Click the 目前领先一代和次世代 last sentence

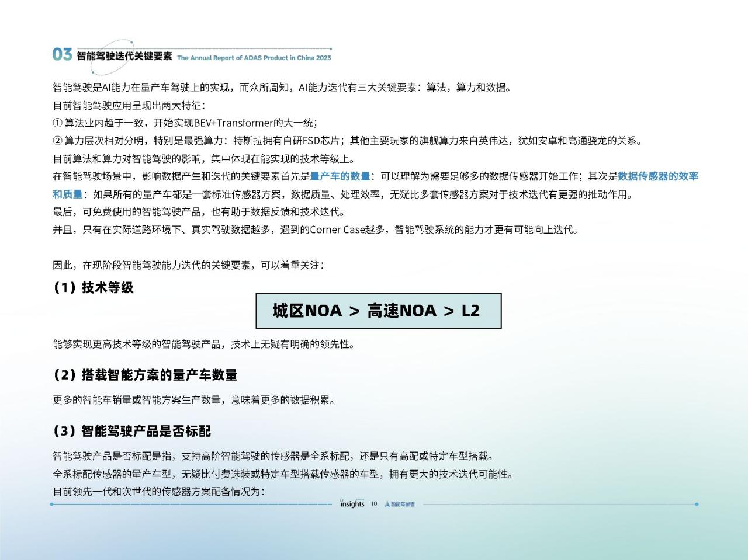point(159,491)
